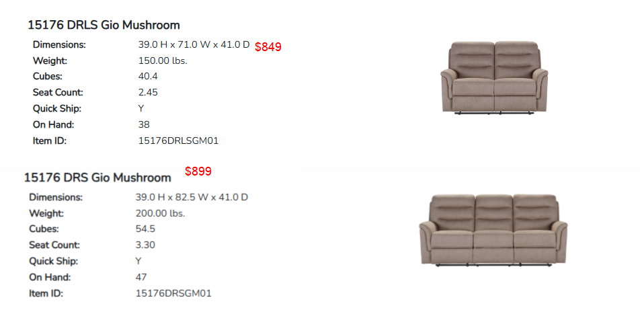
Task: Click the 200.00 lbs. weight value
Action: (x=160, y=214)
